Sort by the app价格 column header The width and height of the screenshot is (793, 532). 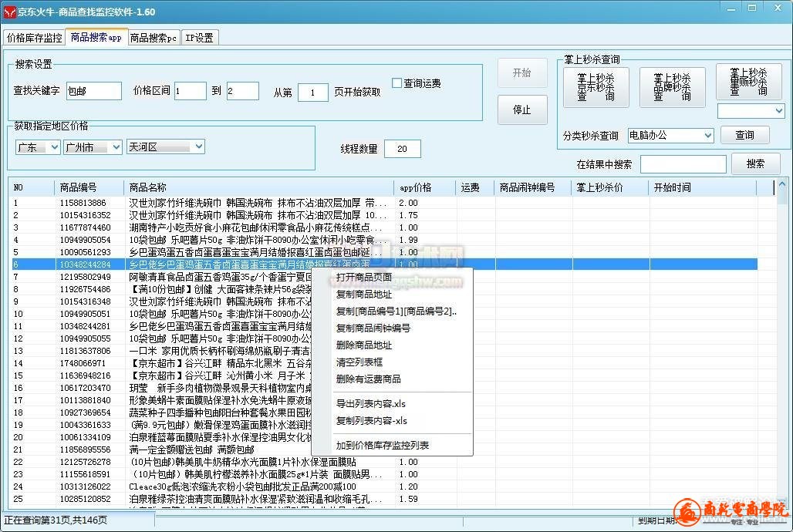tap(425, 187)
